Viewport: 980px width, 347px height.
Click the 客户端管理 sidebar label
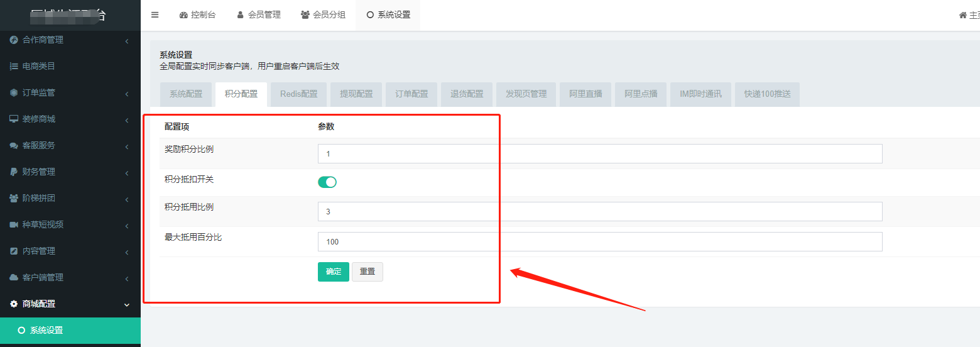43,277
